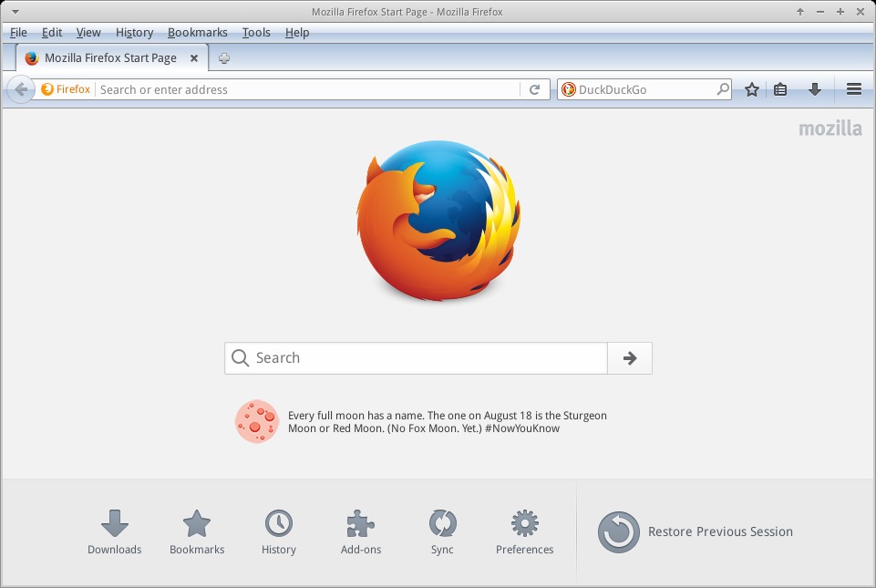Click the magnifier icon in start page search
The width and height of the screenshot is (876, 588).
[241, 358]
